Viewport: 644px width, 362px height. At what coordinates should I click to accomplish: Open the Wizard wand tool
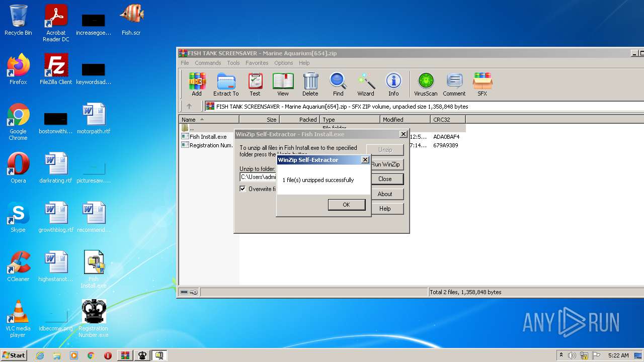366,84
